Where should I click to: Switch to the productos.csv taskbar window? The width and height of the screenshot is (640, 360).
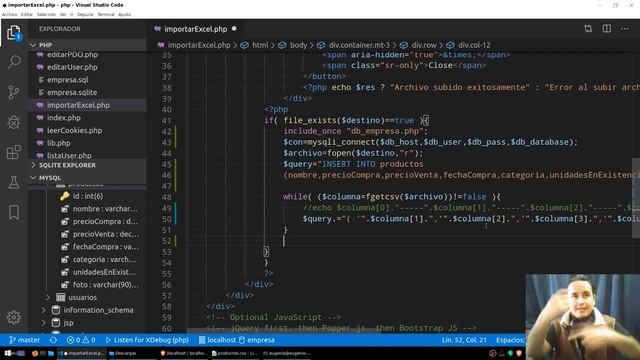[234, 353]
